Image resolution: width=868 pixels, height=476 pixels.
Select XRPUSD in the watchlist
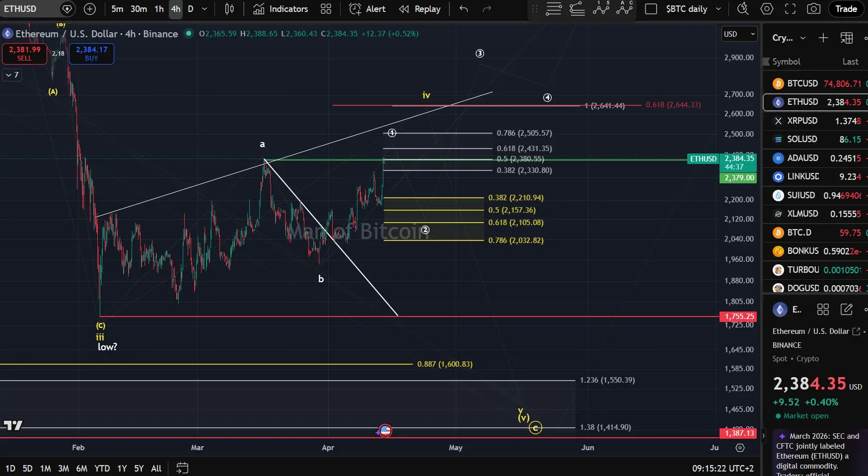pyautogui.click(x=815, y=121)
